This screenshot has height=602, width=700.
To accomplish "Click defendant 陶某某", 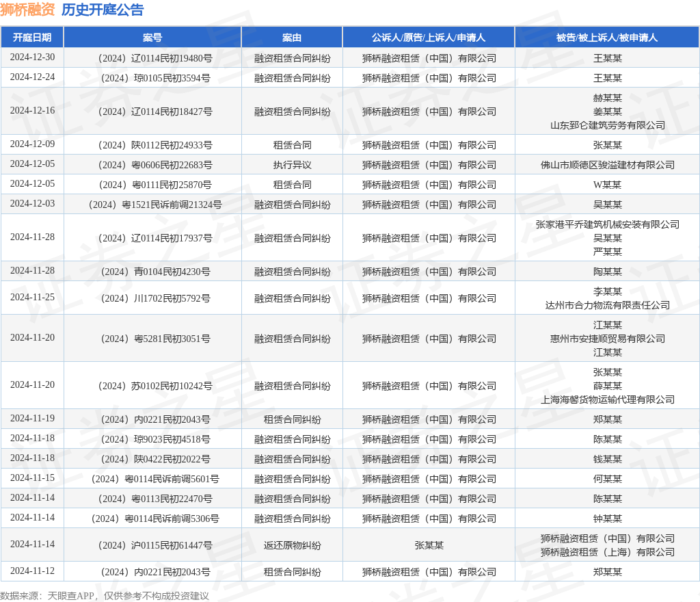I will [607, 272].
